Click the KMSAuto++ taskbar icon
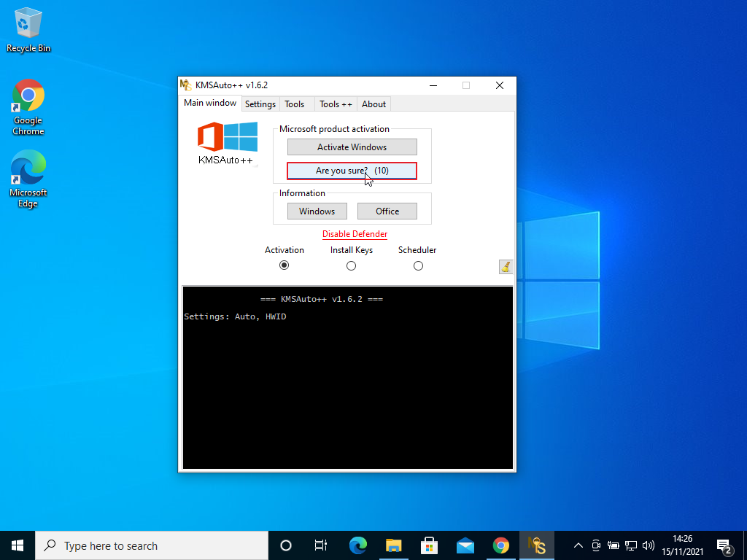This screenshot has height=560, width=747. [x=536, y=545]
